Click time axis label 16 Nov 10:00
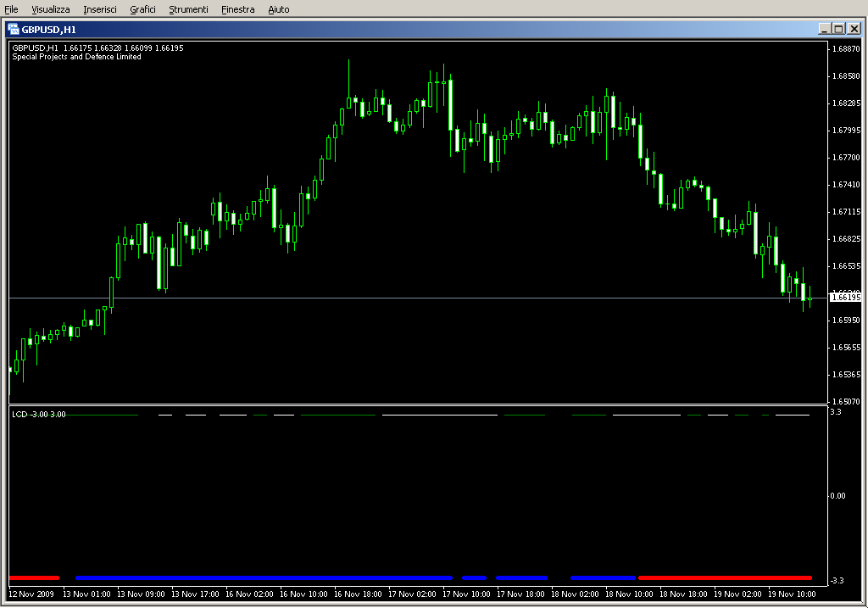Image resolution: width=868 pixels, height=608 pixels. pos(304,594)
